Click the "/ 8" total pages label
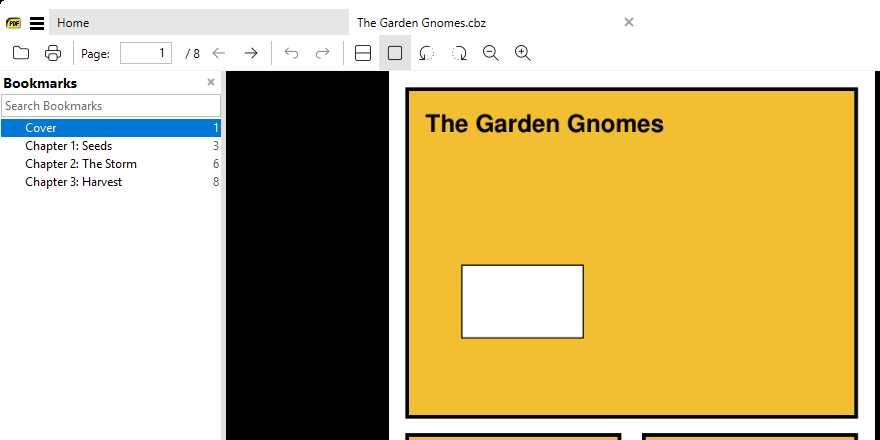 click(192, 53)
